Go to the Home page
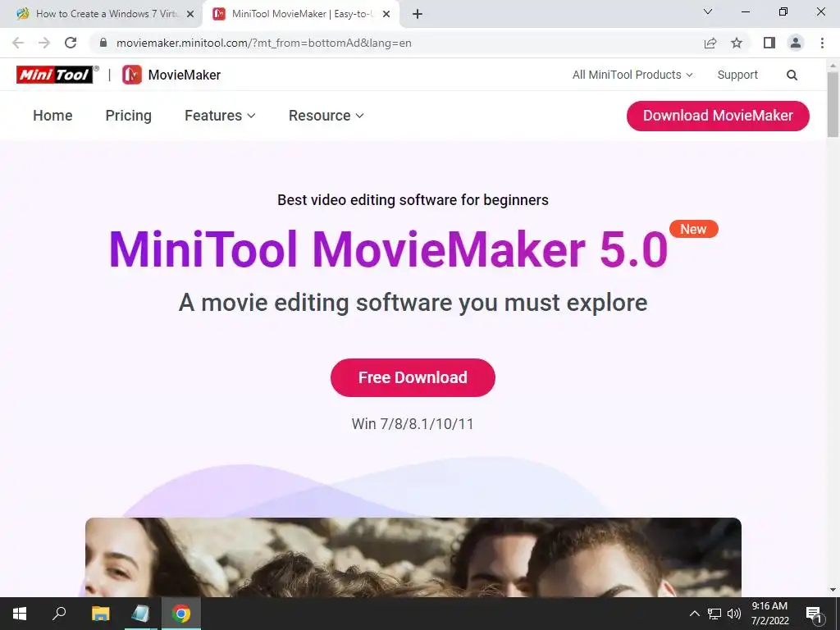The width and height of the screenshot is (840, 630). pyautogui.click(x=52, y=116)
